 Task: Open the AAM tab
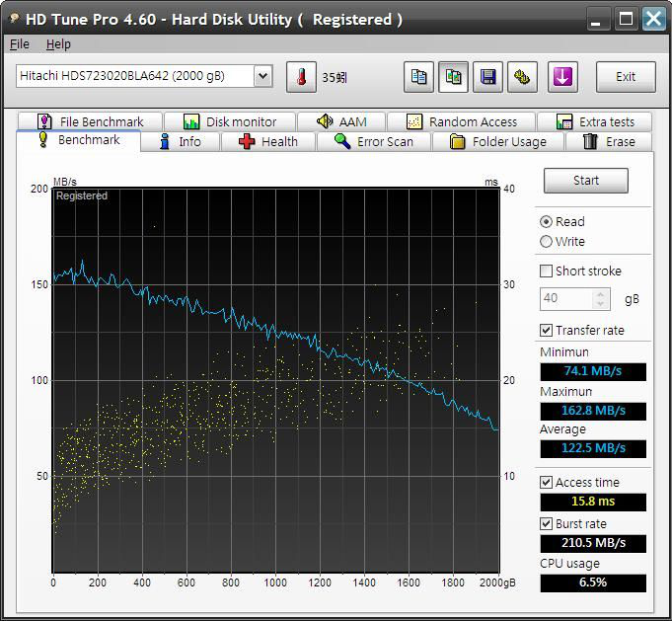point(341,121)
